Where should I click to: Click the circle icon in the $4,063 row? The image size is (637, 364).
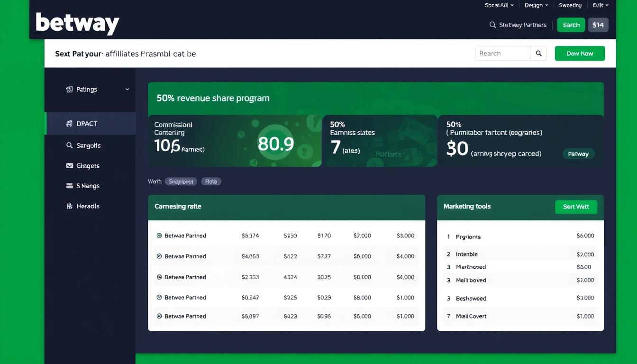click(159, 256)
